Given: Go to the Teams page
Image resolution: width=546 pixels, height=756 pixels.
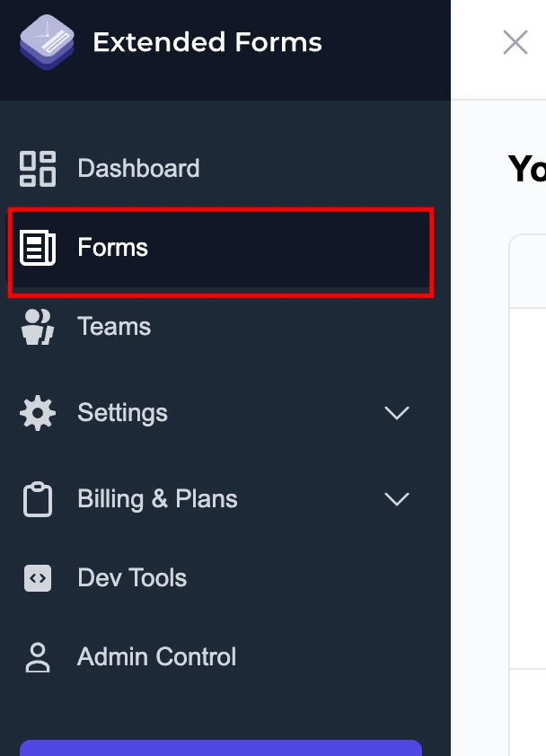Looking at the screenshot, I should coord(113,326).
